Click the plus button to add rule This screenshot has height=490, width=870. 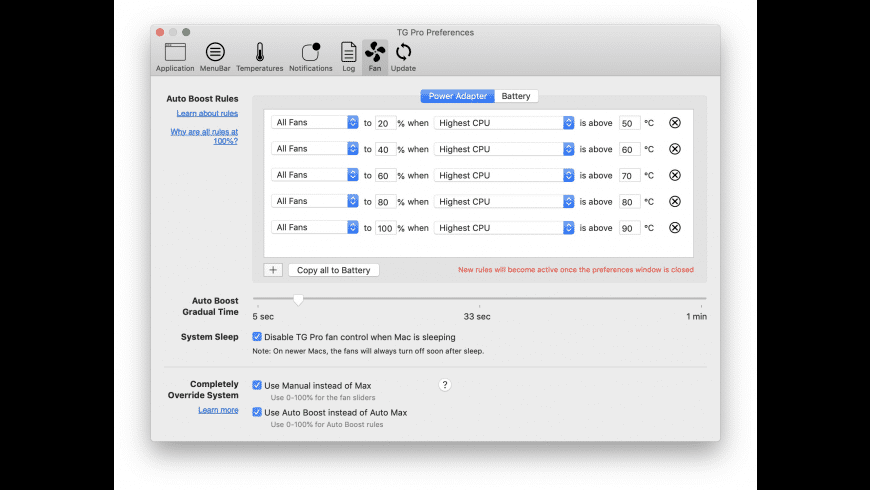tap(273, 270)
